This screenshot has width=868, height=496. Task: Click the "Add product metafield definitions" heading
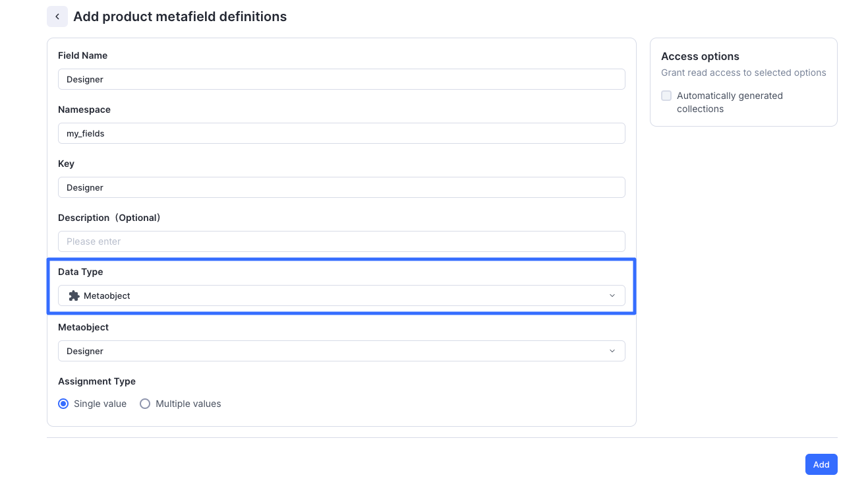180,16
